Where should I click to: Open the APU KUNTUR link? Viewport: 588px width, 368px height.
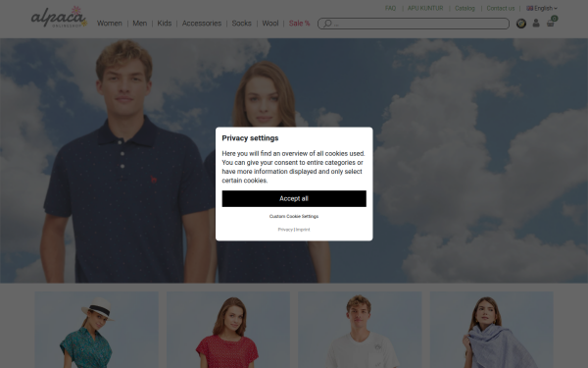point(425,8)
